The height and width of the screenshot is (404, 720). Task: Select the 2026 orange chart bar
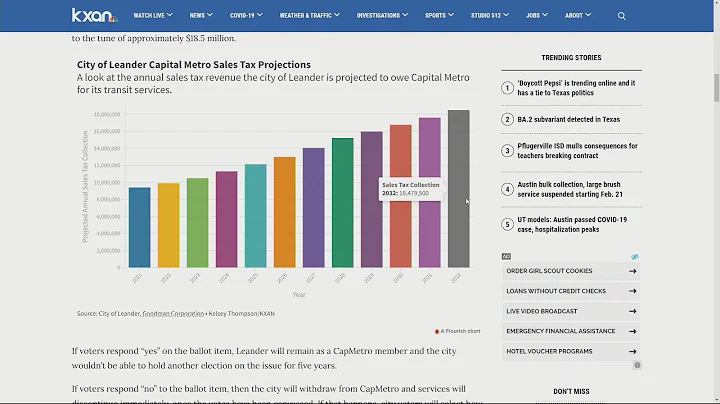[x=285, y=212]
